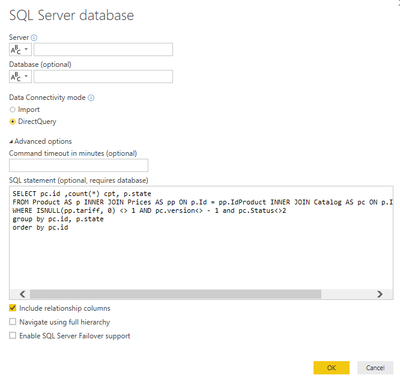This screenshot has width=400, height=383.
Task: Confirm with the OK button
Action: coord(331,368)
